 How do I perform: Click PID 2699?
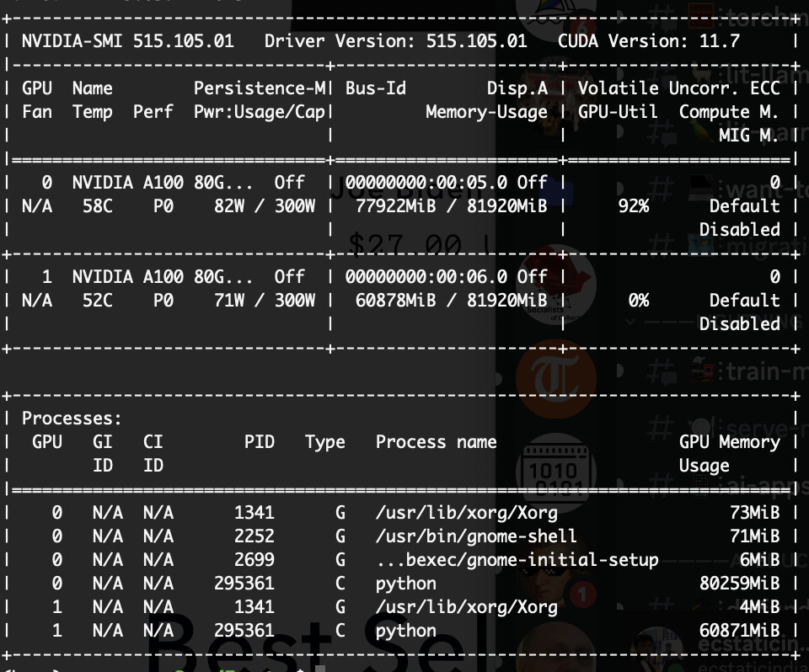(254, 560)
